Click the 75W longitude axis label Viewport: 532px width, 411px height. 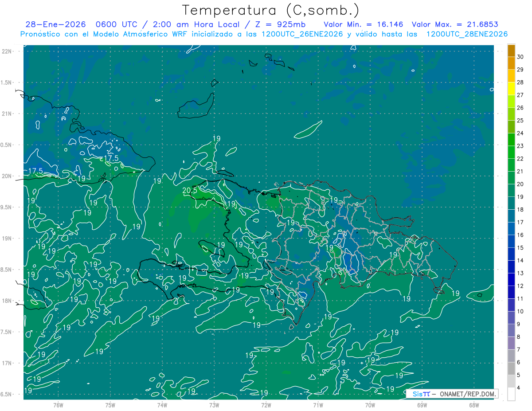point(110,405)
